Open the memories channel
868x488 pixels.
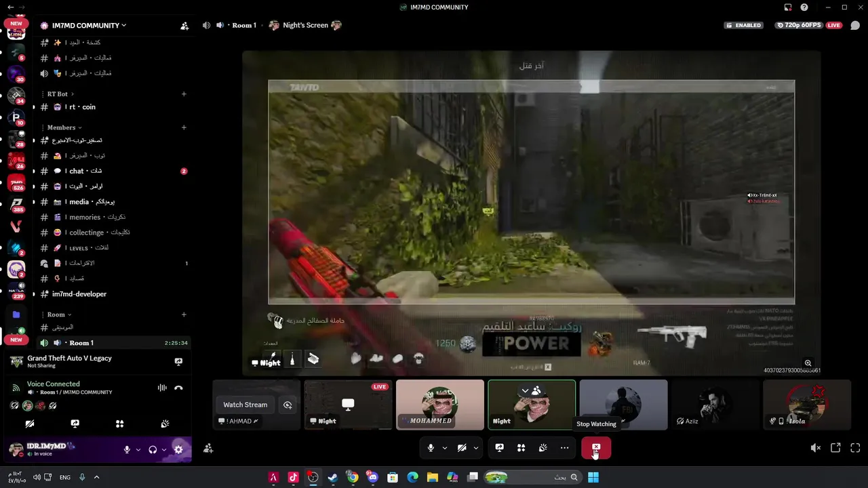(113, 217)
